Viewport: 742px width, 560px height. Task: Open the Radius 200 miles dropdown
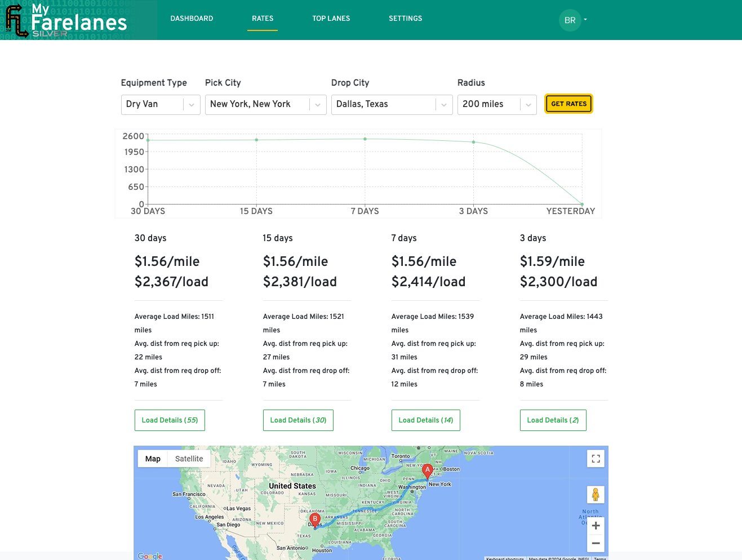tap(497, 105)
